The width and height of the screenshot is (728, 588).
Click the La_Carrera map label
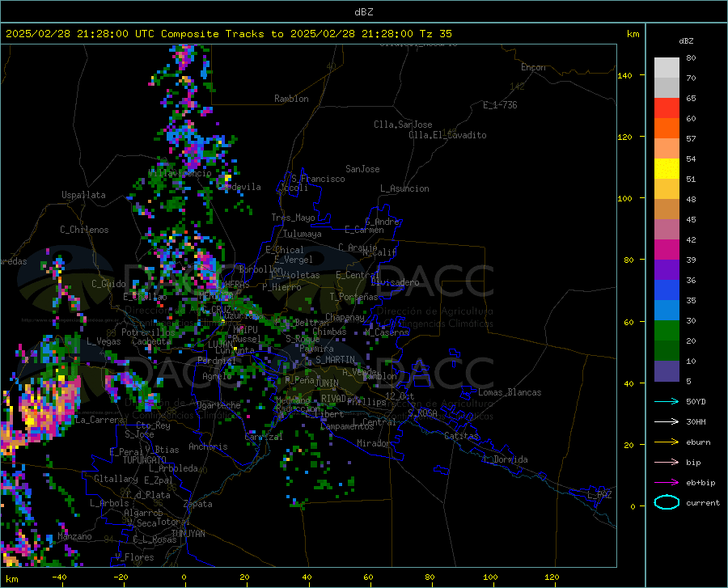(x=99, y=420)
